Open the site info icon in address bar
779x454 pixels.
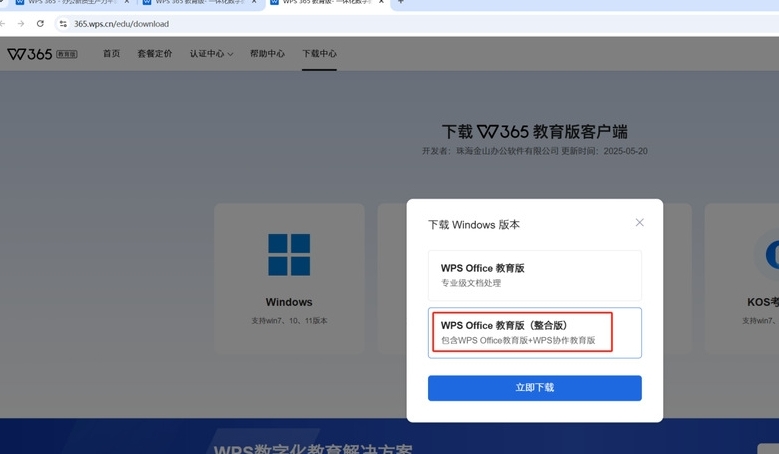[x=63, y=23]
